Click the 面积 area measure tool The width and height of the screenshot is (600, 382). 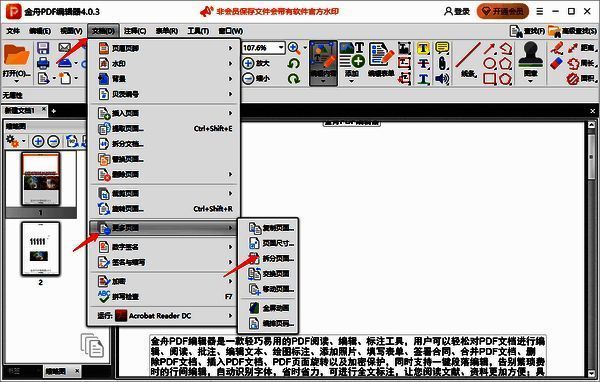coord(581,79)
